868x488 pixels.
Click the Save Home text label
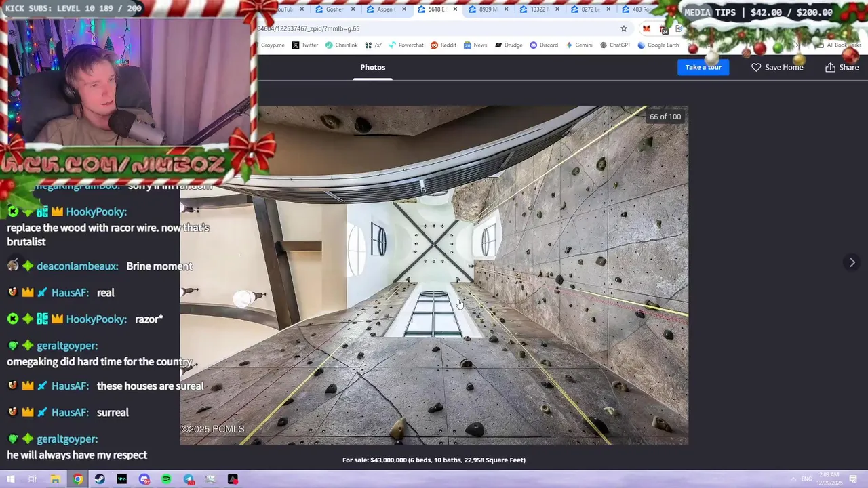pyautogui.click(x=784, y=67)
